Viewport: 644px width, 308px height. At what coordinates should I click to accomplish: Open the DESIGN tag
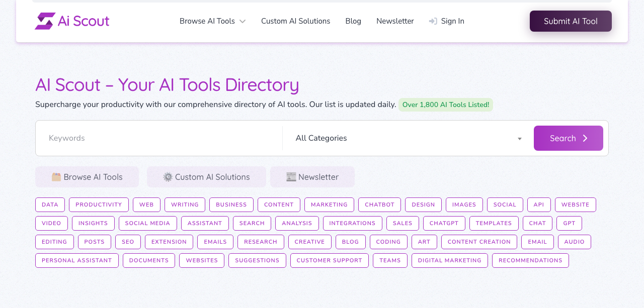[423, 204]
